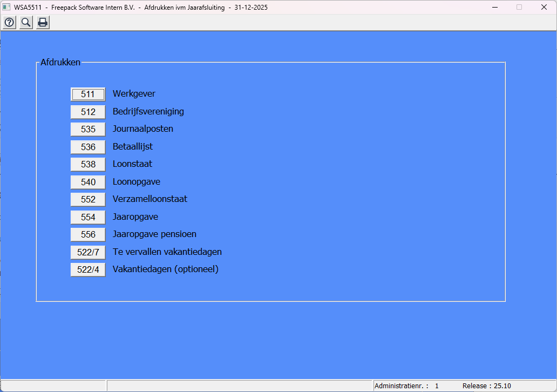Click button 540 for Loonopgave

(x=88, y=182)
